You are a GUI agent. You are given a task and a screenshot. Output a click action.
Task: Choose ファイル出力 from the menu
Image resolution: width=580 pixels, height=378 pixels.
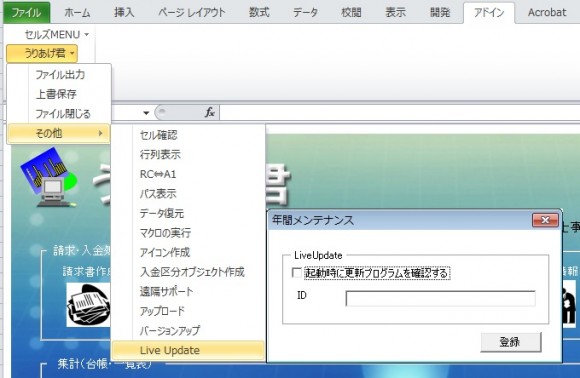60,75
